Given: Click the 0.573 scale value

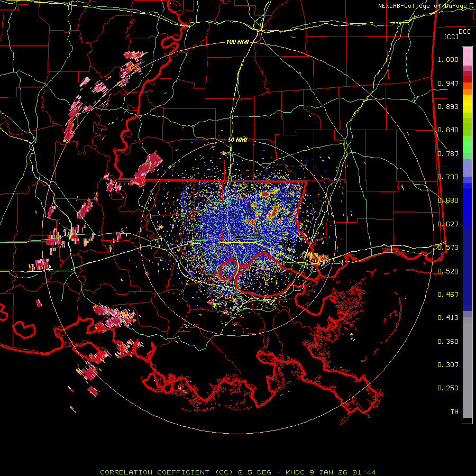Looking at the screenshot, I should click(448, 248).
